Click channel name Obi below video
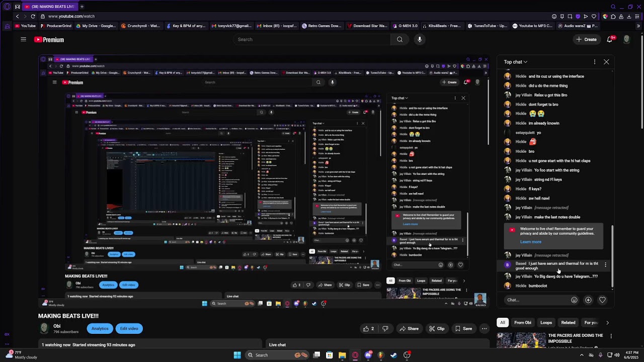This screenshot has width=644, height=362. click(57, 326)
